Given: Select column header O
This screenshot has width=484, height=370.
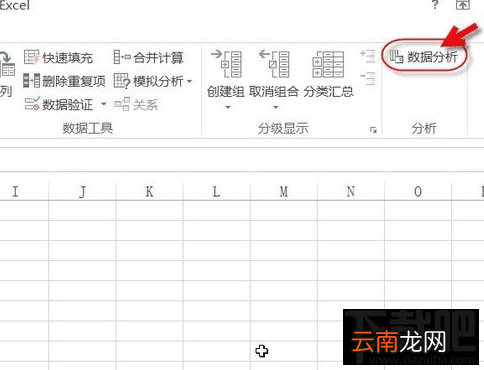Looking at the screenshot, I should pos(418,191).
